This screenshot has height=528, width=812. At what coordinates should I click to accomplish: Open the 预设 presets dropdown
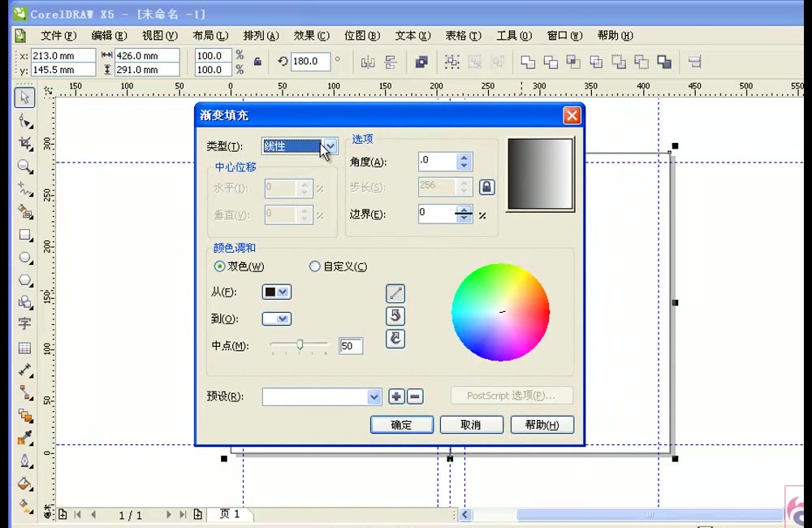[x=373, y=396]
